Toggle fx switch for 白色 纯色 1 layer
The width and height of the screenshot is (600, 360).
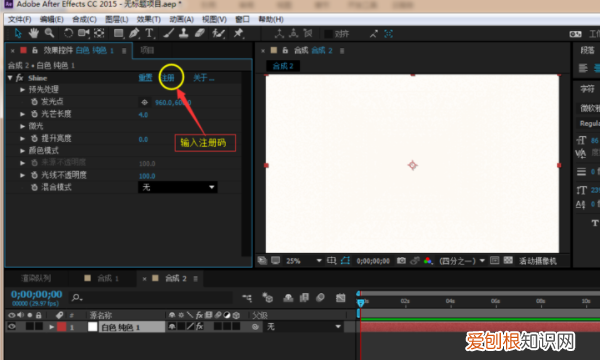coord(200,327)
